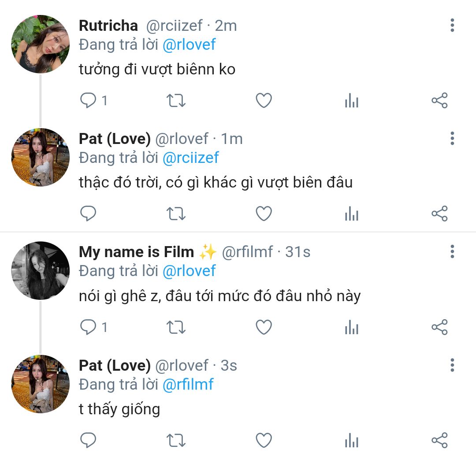
Task: Open My name is Film's avatar
Action: [40, 270]
